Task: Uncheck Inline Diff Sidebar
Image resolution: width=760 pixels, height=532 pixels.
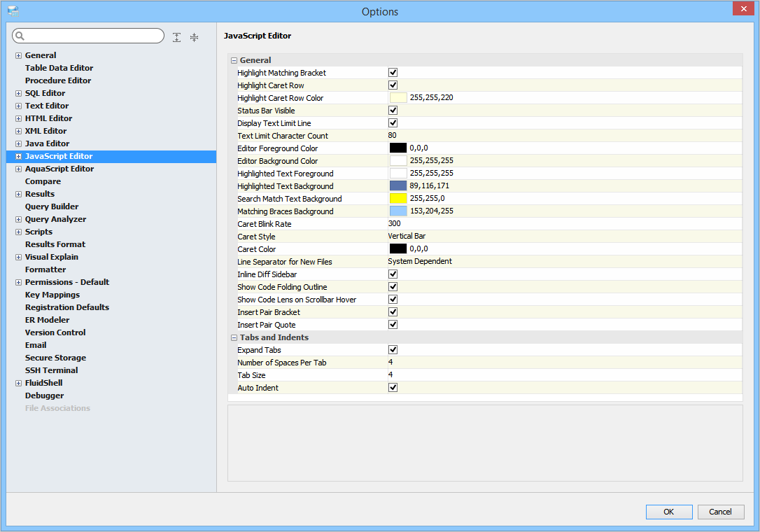Action: tap(393, 274)
